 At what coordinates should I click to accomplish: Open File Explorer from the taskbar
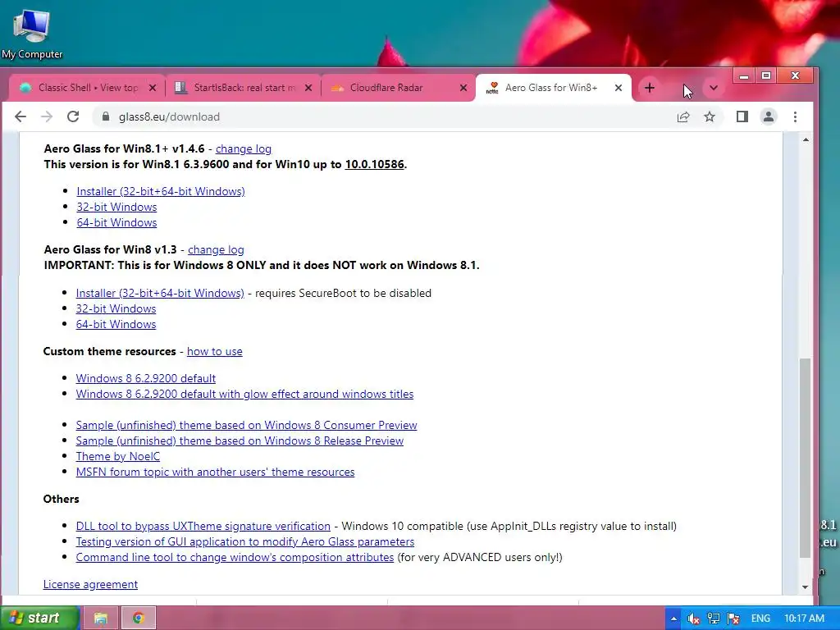coord(100,619)
